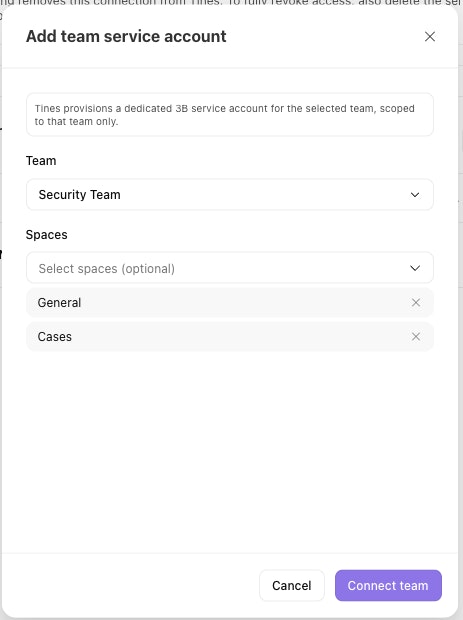Focus the Select spaces placeholder text
The image size is (463, 620).
(107, 269)
